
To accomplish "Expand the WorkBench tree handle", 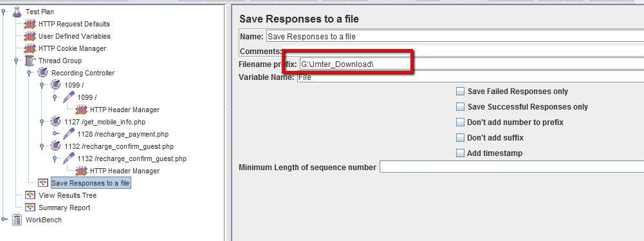I will pos(3,220).
